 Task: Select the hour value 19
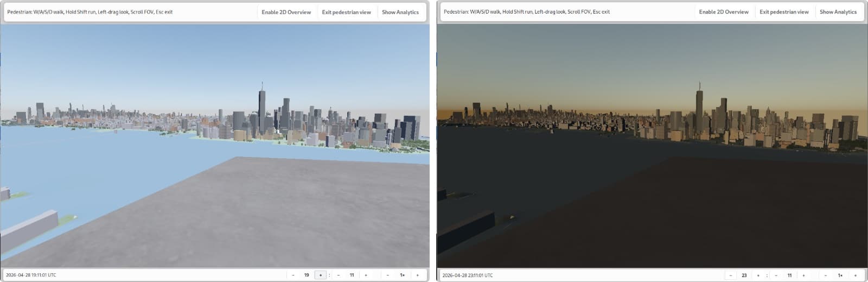[307, 275]
